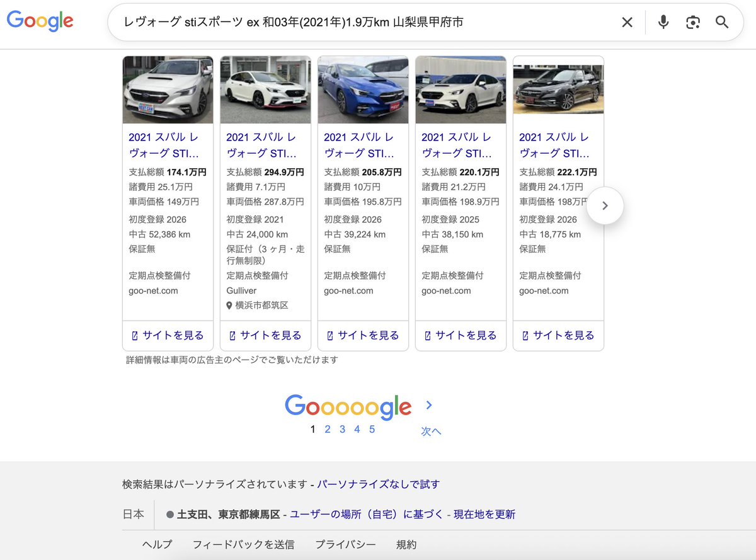Image resolution: width=756 pixels, height=560 pixels.
Task: Try results without personalization via パーソナライズなしで試す
Action: 378,484
